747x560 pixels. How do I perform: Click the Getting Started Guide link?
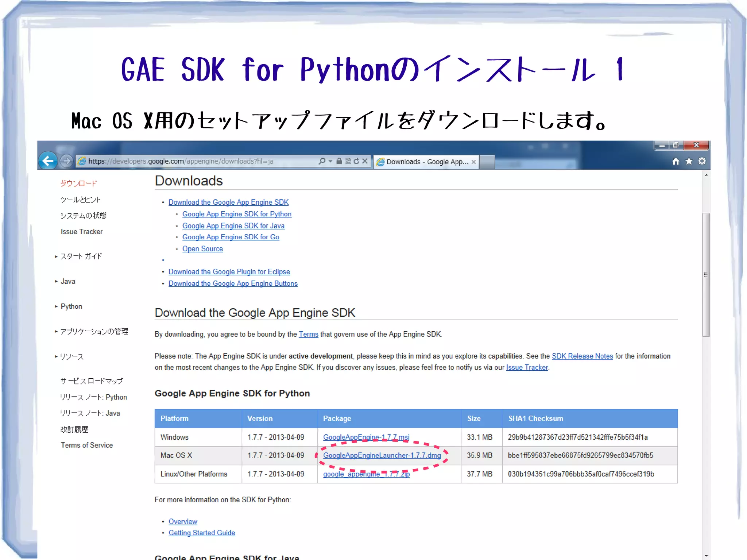tap(202, 533)
